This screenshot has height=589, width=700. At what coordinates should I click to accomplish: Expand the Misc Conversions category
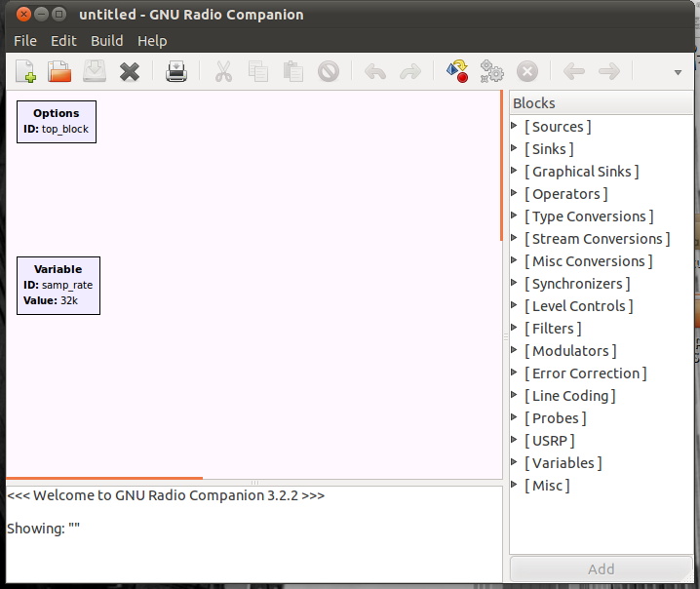click(514, 260)
